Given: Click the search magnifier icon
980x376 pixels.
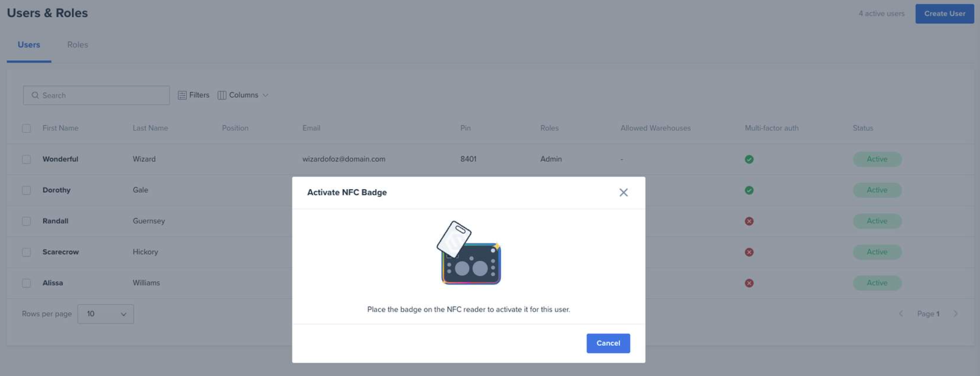Looking at the screenshot, I should 35,95.
